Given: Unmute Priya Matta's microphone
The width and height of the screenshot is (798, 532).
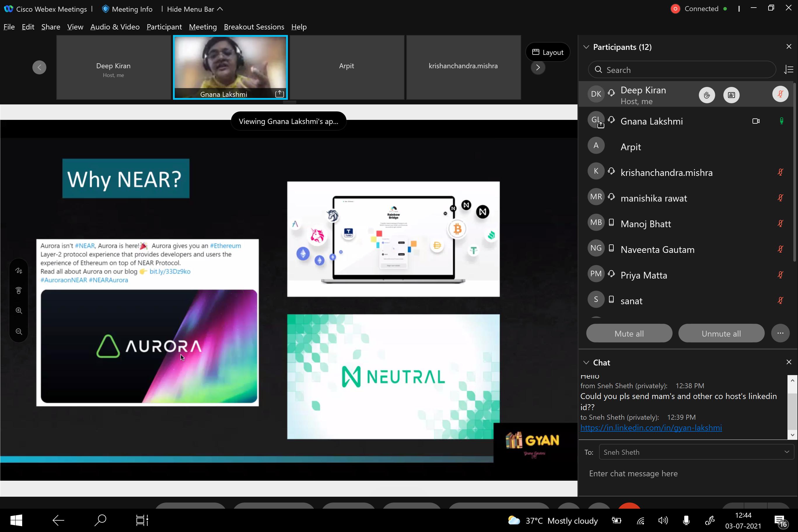Looking at the screenshot, I should point(780,274).
